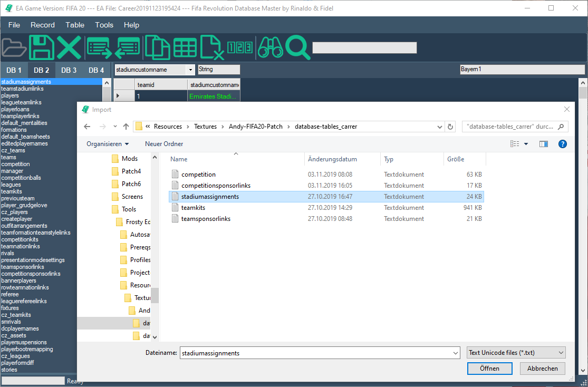Refresh the folder path listing
The height and width of the screenshot is (387, 588).
point(450,127)
